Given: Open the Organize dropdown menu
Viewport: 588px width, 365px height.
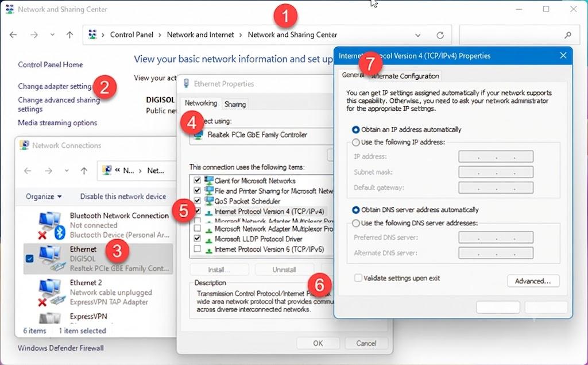Looking at the screenshot, I should 44,197.
